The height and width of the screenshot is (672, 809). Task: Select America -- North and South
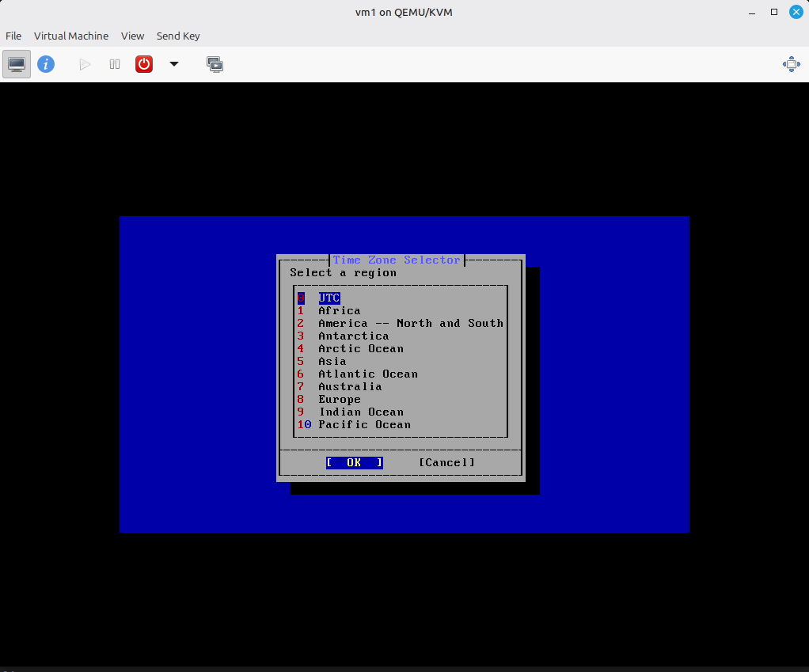coord(410,324)
